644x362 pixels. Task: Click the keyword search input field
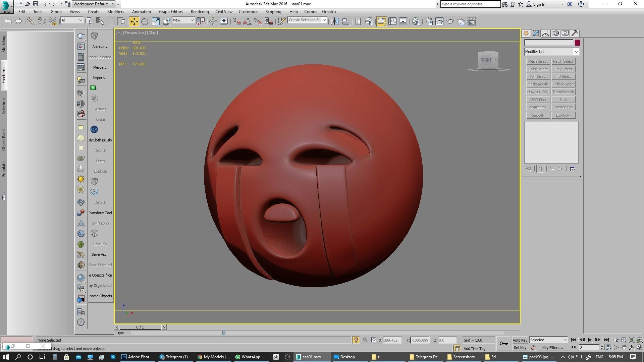point(470,4)
